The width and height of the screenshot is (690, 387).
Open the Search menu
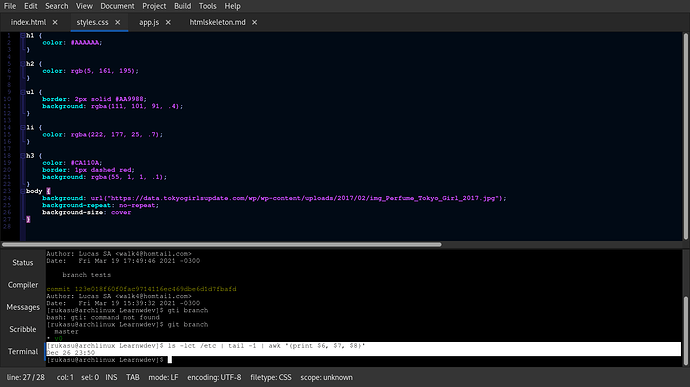[x=57, y=6]
